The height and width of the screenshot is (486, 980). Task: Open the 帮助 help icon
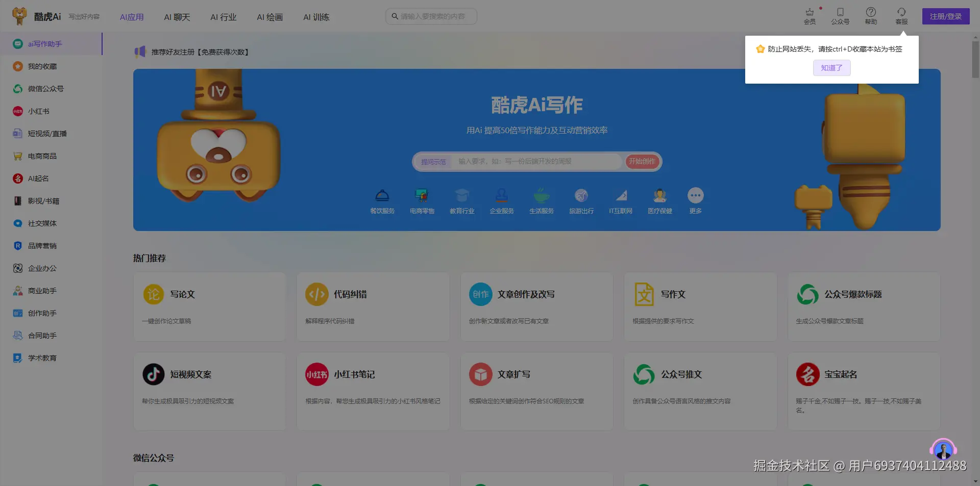[871, 16]
